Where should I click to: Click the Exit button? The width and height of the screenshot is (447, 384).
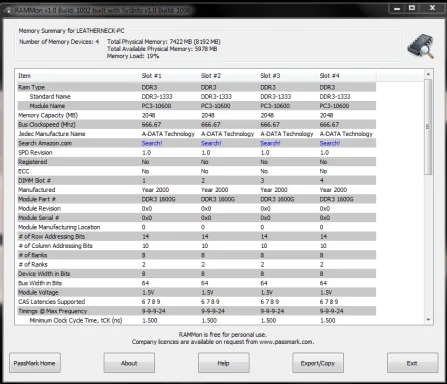(x=412, y=363)
